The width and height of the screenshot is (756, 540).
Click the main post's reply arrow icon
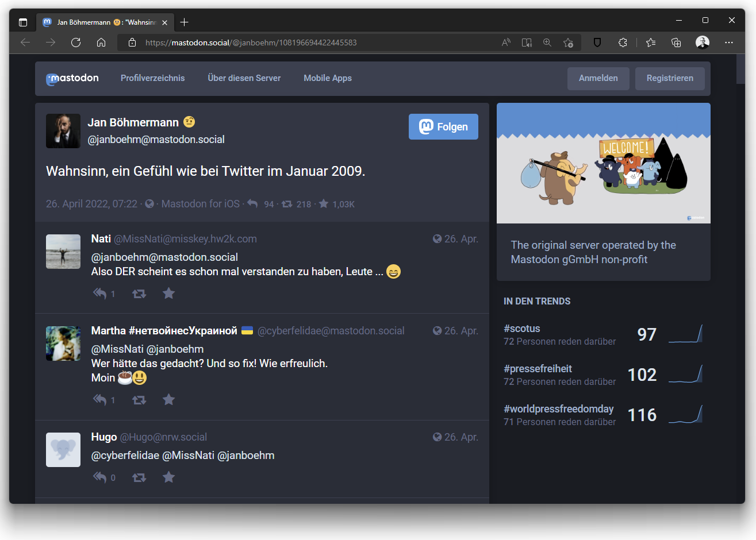click(x=252, y=204)
